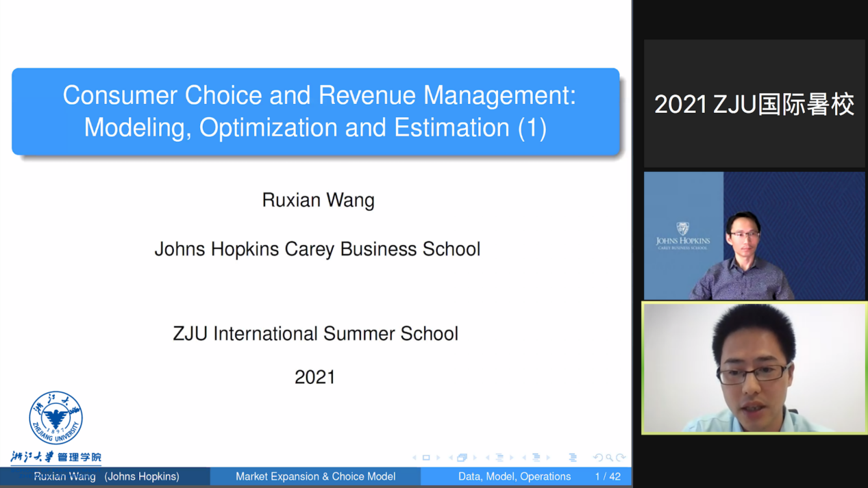The width and height of the screenshot is (868, 488).
Task: Click the Zhejiang University circular logo
Action: [55, 418]
